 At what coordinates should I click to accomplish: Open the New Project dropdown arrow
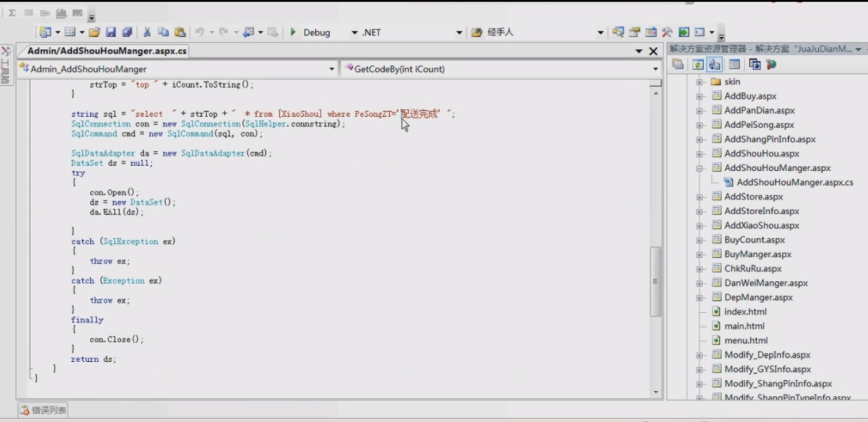coord(58,33)
